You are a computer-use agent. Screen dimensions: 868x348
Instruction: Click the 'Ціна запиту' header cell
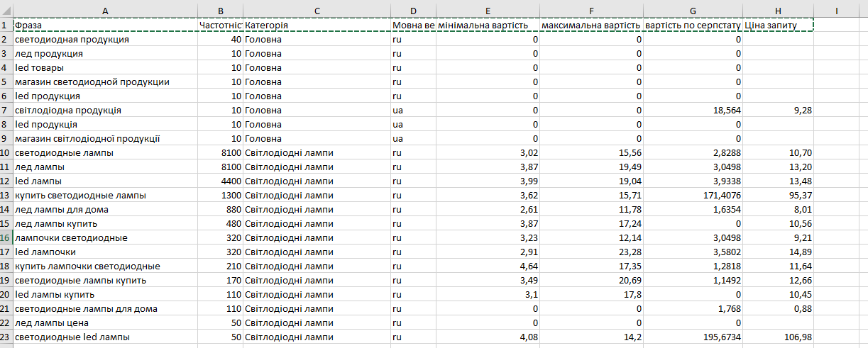779,26
